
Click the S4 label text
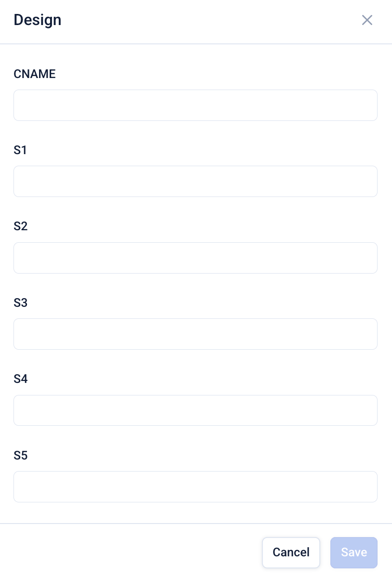21,379
